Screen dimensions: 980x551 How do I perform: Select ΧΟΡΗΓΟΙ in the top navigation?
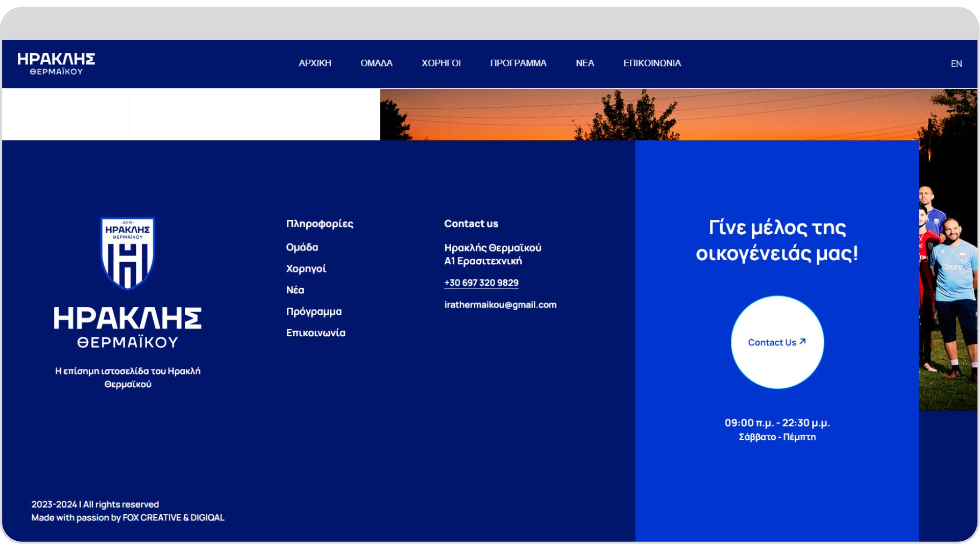pyautogui.click(x=441, y=63)
